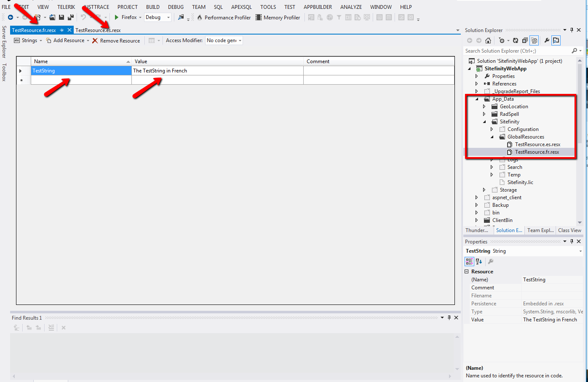588x382 pixels.
Task: Click the Name column header
Action: click(x=81, y=61)
